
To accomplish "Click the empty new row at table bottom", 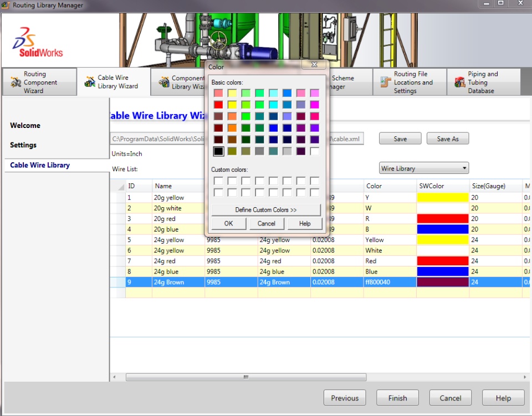I will click(x=319, y=292).
